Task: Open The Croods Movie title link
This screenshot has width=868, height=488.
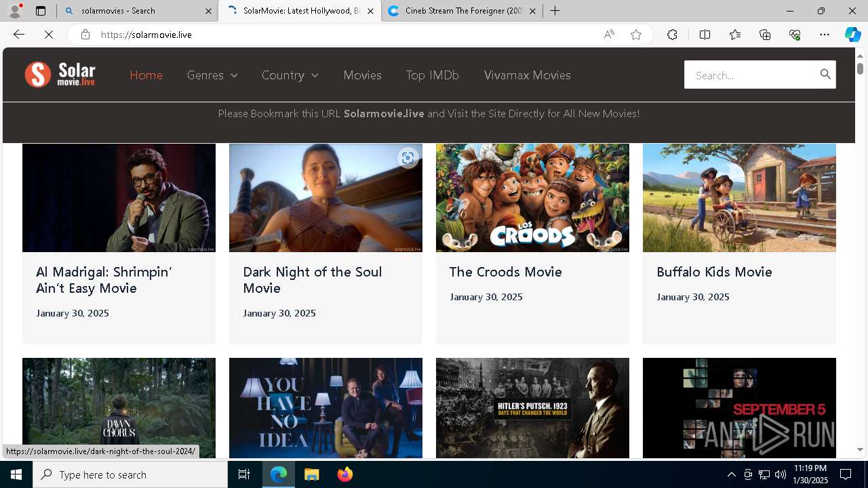Action: tap(505, 272)
